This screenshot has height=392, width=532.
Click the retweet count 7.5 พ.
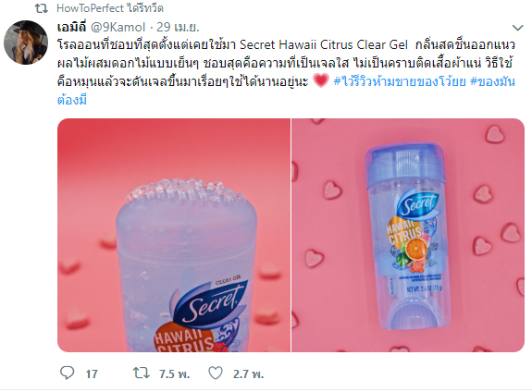pos(174,374)
